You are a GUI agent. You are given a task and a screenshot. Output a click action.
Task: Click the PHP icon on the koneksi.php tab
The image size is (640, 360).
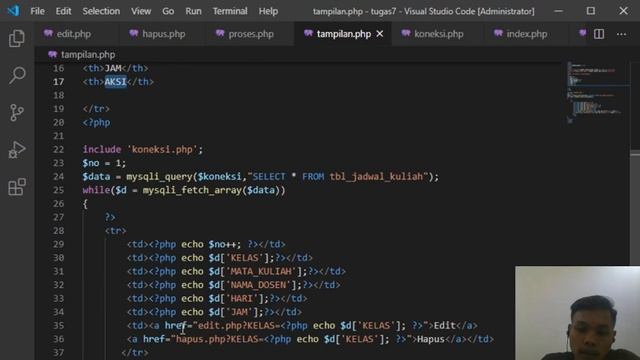[x=406, y=33]
